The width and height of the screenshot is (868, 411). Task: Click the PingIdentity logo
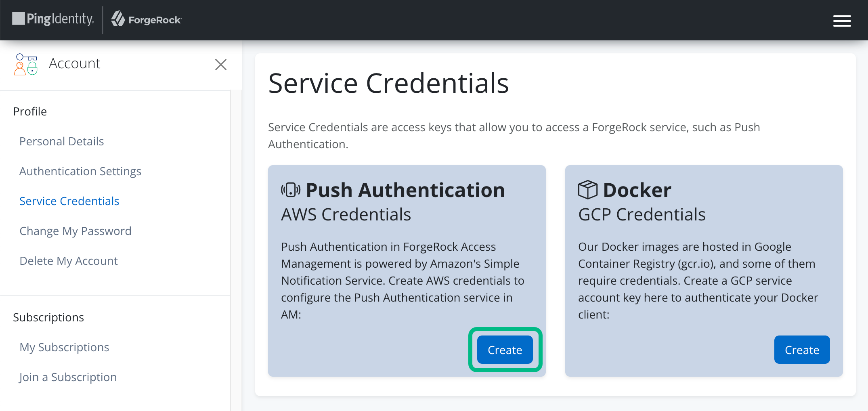click(x=53, y=19)
